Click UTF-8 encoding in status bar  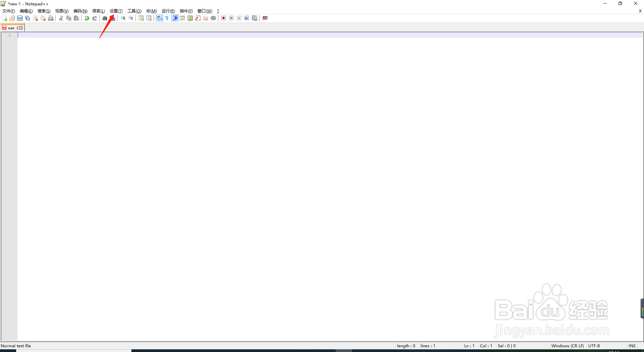[x=594, y=346]
